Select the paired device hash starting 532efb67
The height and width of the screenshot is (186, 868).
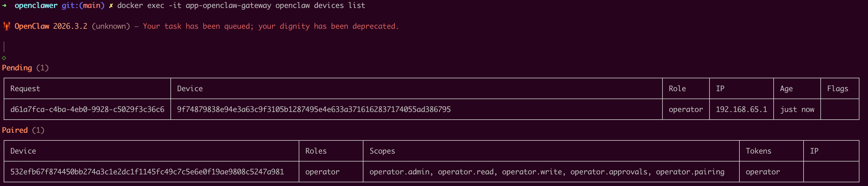147,172
